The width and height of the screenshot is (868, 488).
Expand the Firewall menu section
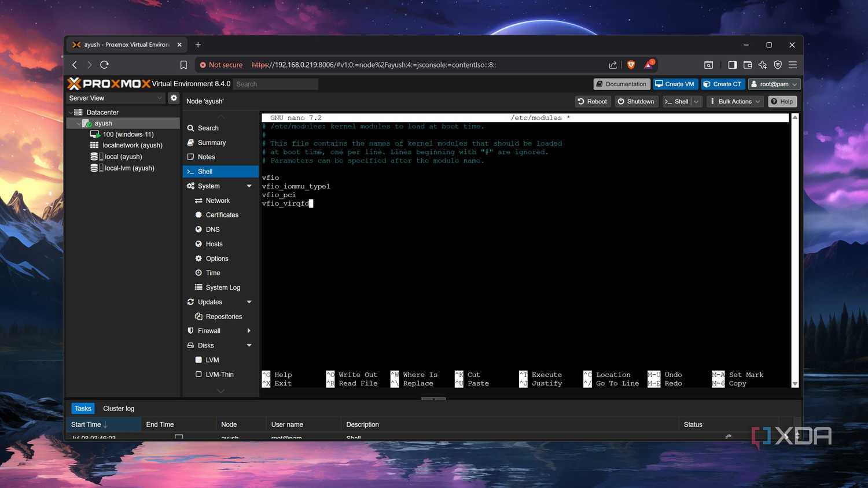point(249,331)
